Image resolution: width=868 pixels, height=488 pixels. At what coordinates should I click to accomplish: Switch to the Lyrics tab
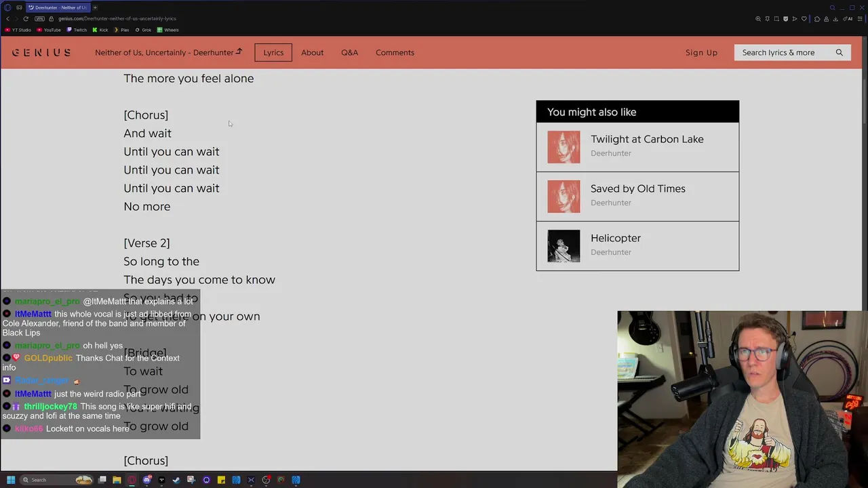tap(273, 52)
